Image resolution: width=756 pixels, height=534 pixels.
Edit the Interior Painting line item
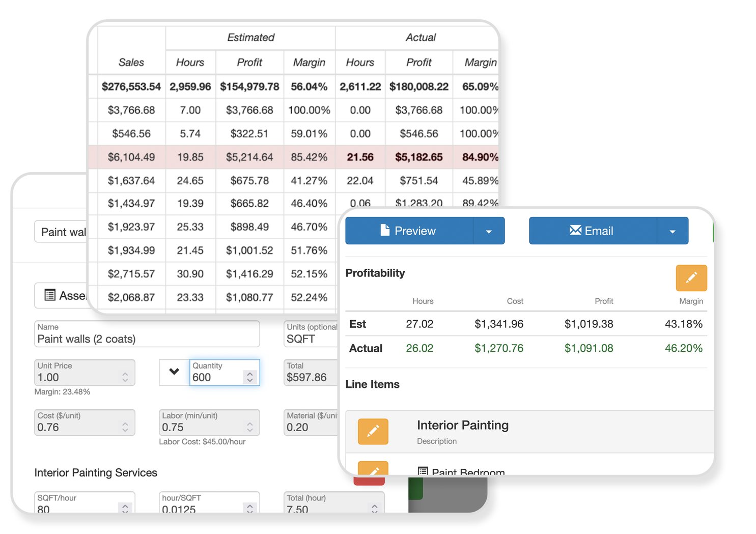pyautogui.click(x=373, y=431)
